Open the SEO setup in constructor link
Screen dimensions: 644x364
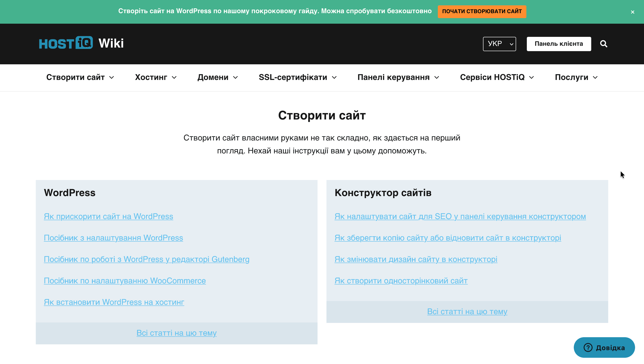coord(460,216)
